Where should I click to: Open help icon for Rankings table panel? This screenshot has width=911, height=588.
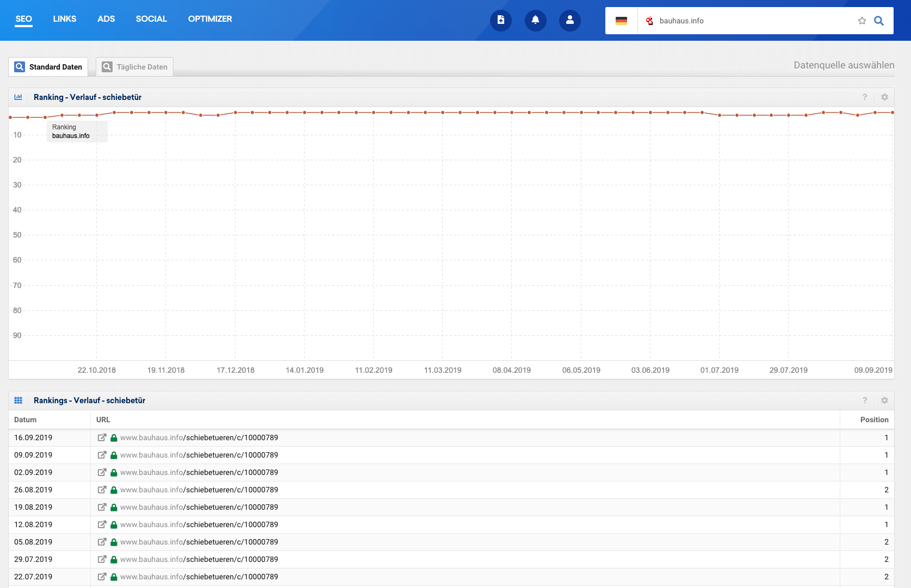[865, 400]
